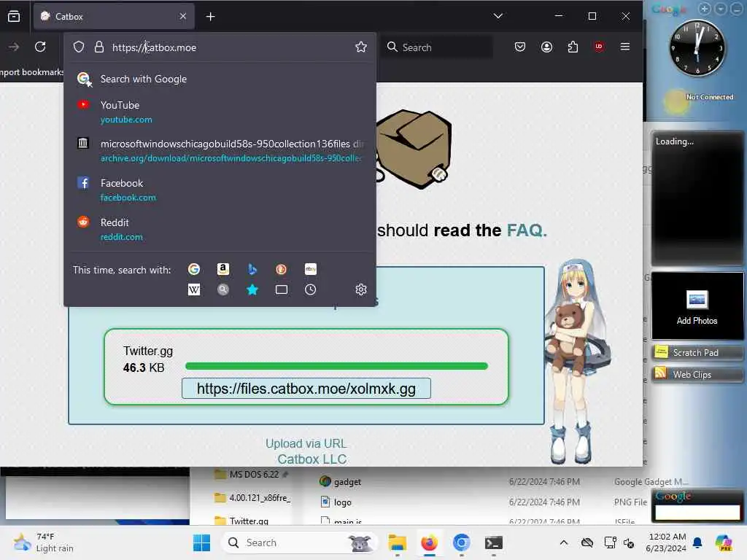This screenshot has height=560, width=747.
Task: Open the weather widget showing Light rain
Action: click(x=43, y=542)
